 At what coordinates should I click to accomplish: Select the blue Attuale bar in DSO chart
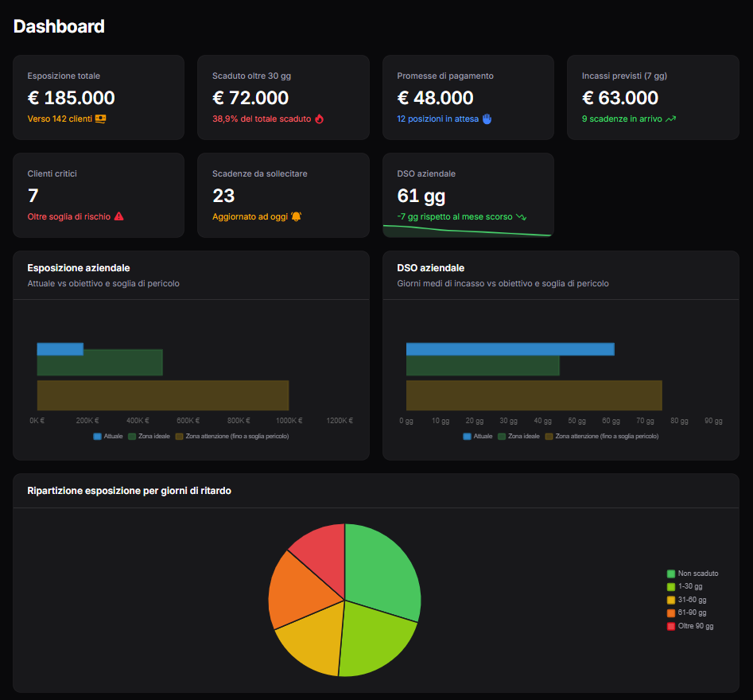[510, 348]
